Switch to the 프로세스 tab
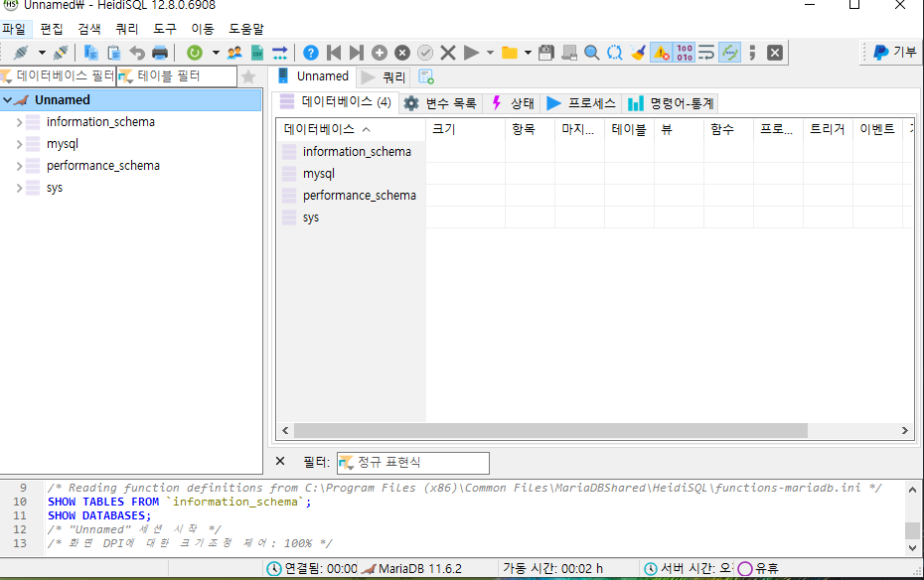The width and height of the screenshot is (924, 580). click(580, 103)
